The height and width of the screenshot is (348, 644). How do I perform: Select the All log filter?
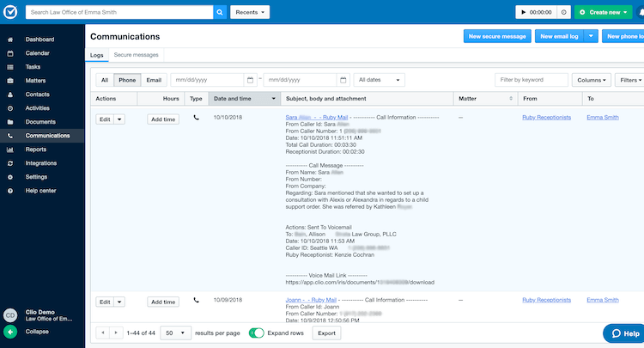105,80
